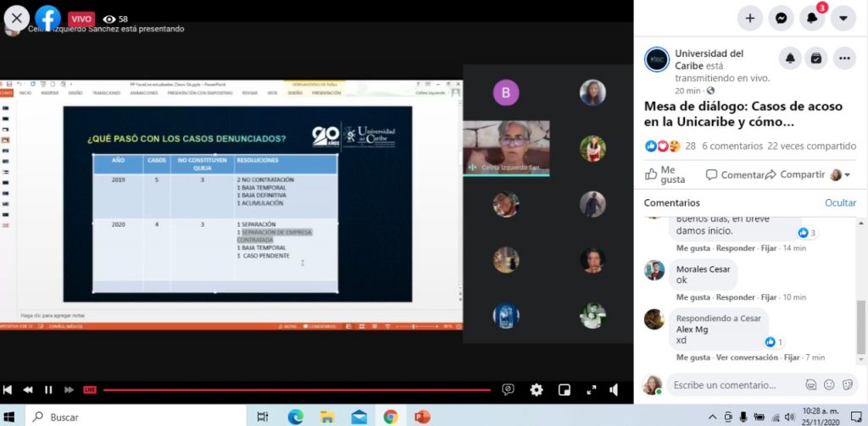
Task: Enter fullscreen video mode
Action: [591, 390]
